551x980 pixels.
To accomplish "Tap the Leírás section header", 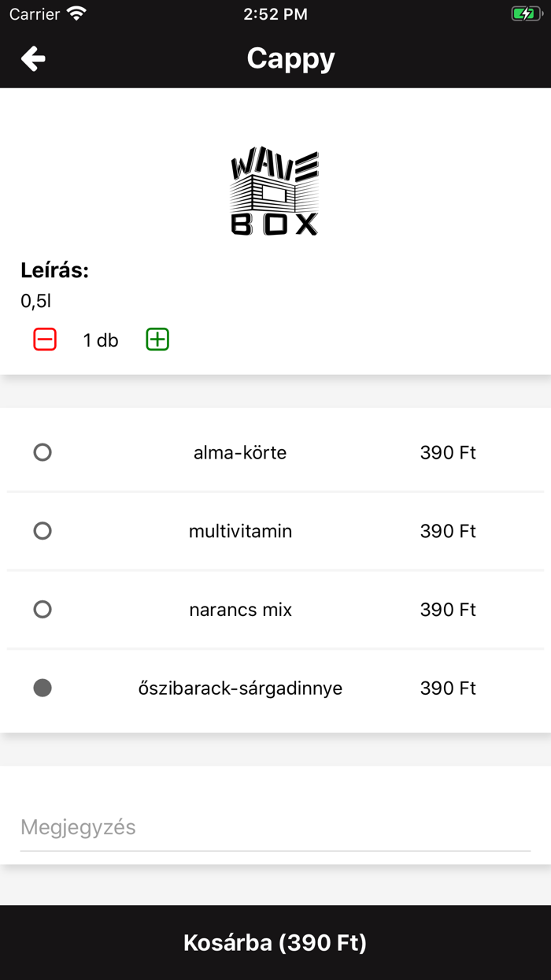I will 55,269.
